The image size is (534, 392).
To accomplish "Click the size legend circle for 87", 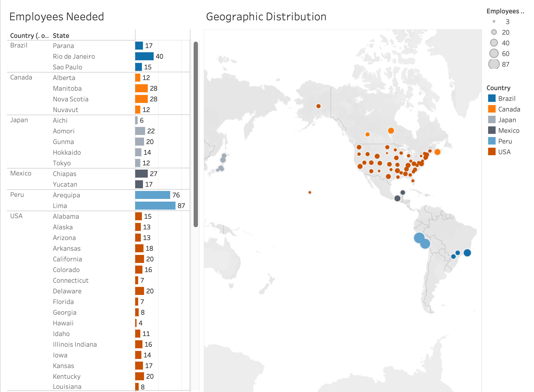I will click(x=494, y=64).
